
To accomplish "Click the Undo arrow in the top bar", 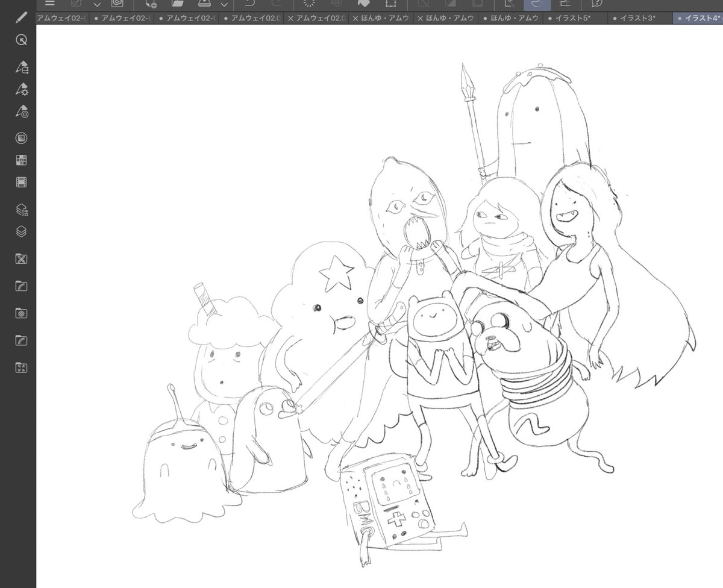I will click(251, 4).
